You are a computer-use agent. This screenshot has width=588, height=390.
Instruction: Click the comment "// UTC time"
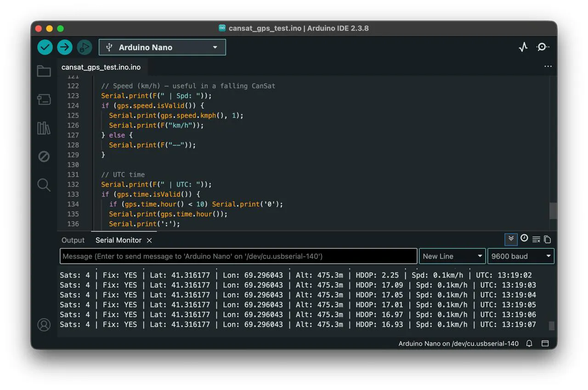coord(123,174)
